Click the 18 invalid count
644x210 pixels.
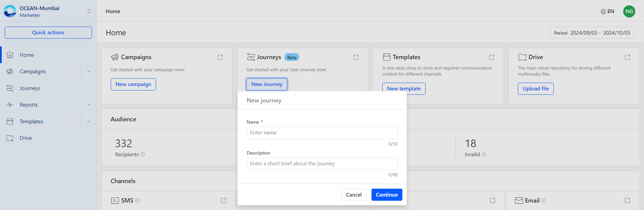tap(470, 143)
